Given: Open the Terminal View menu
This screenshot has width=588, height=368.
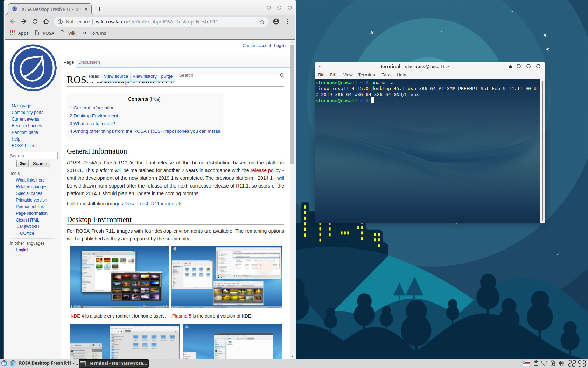Looking at the screenshot, I should pos(348,75).
